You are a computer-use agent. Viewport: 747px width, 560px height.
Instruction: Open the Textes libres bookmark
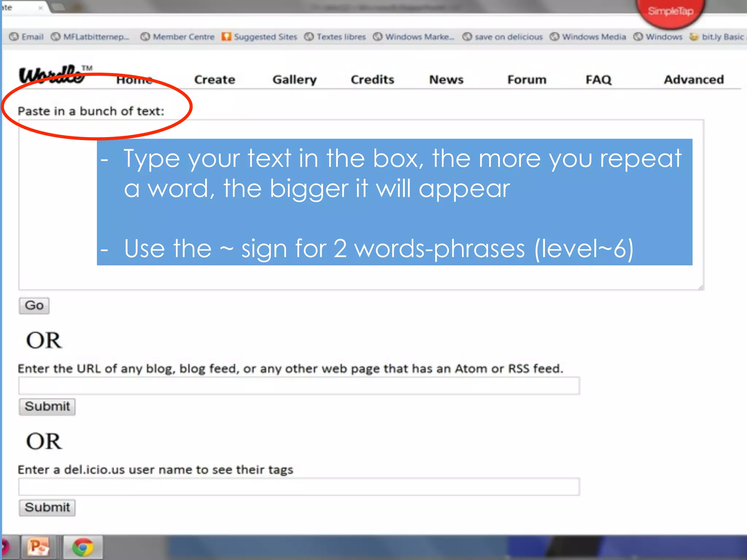coord(335,37)
